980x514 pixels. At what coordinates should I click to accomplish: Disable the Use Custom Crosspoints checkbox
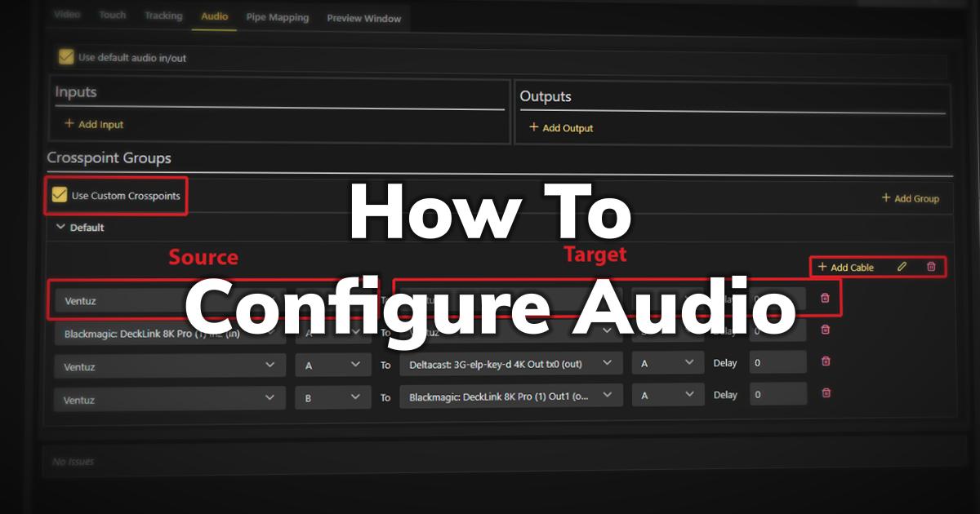[59, 195]
